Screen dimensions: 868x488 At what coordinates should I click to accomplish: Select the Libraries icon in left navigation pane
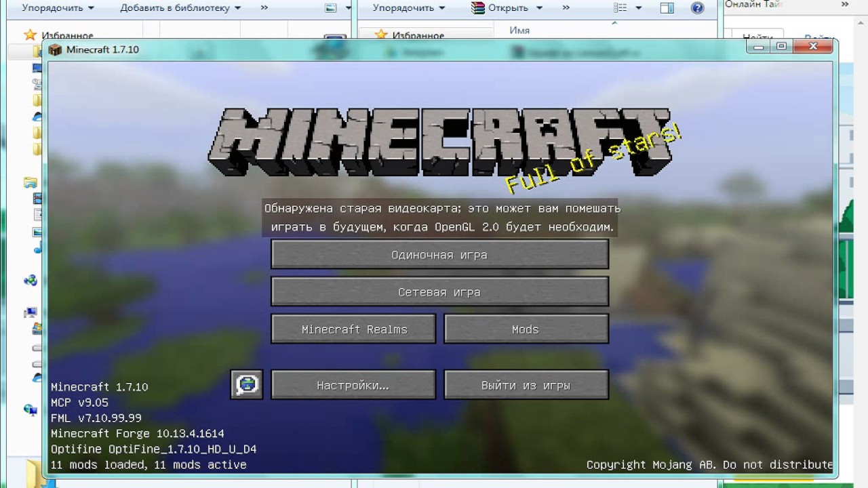tap(30, 183)
